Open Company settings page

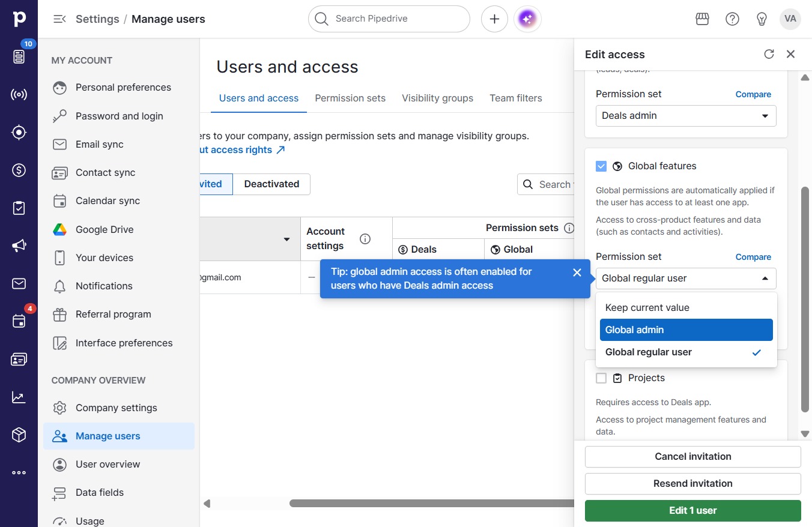click(x=119, y=408)
